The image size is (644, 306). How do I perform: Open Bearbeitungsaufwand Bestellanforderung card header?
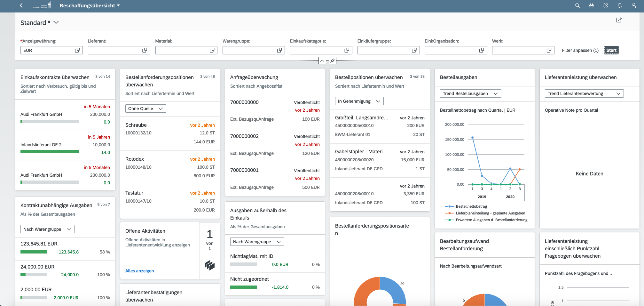[x=485, y=245]
